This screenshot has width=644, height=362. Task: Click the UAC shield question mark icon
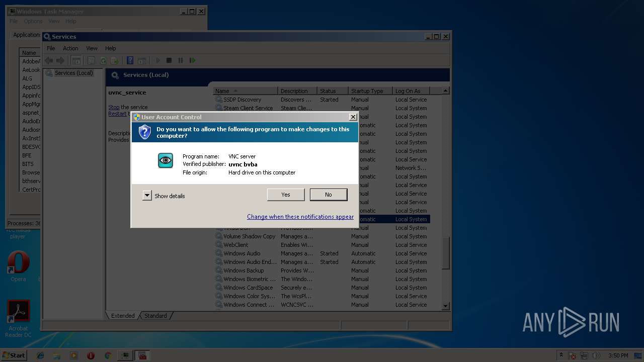click(x=145, y=132)
